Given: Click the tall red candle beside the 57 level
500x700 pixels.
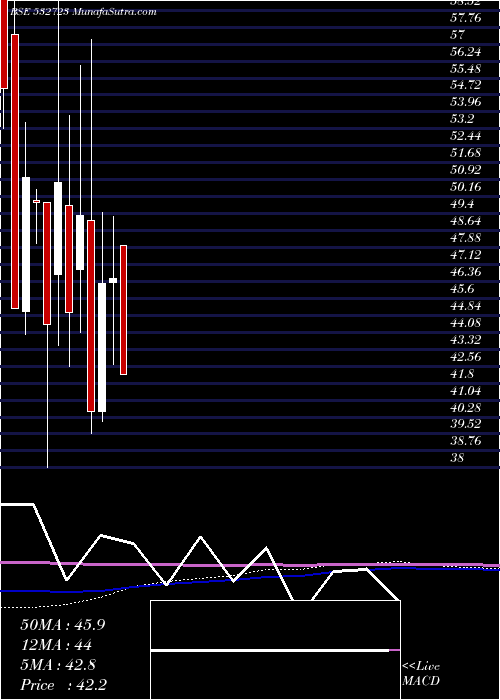Looking at the screenshot, I should click(15, 171).
